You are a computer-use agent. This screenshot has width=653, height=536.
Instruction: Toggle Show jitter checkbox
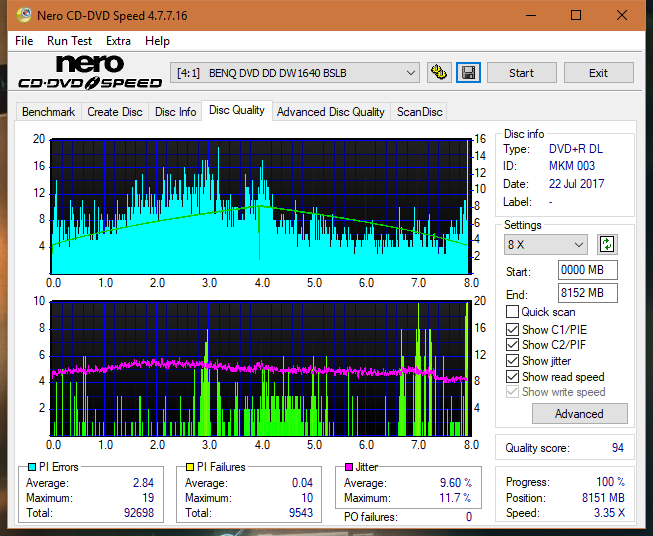(x=512, y=361)
